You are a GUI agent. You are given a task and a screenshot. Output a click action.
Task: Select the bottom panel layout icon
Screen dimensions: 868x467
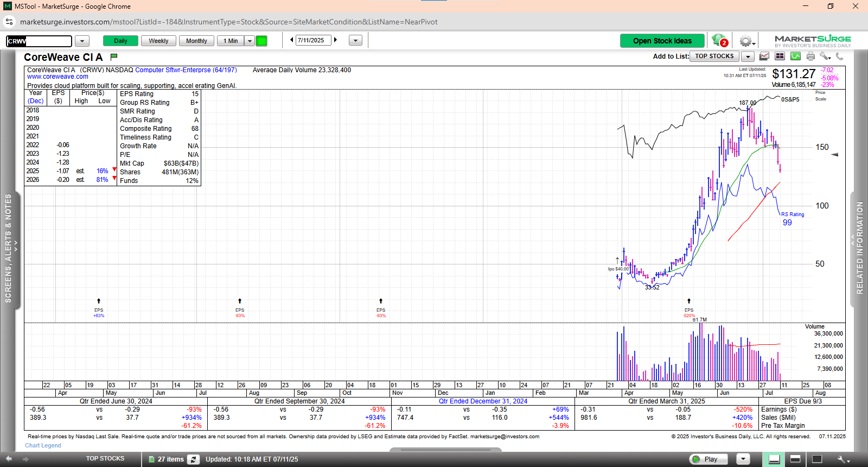coord(774,459)
